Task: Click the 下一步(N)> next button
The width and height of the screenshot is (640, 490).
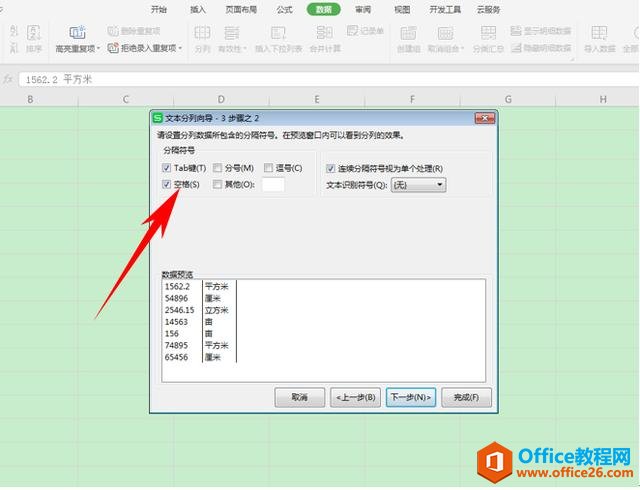Action: tap(411, 397)
